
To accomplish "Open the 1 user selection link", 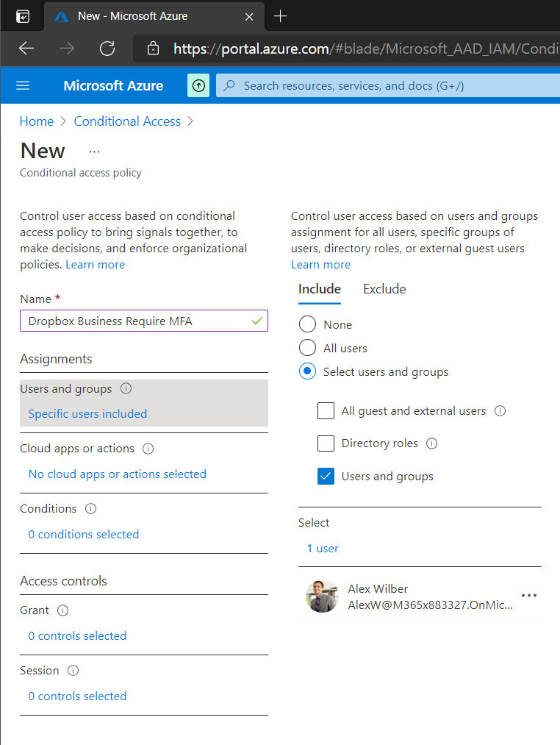I will [x=323, y=549].
